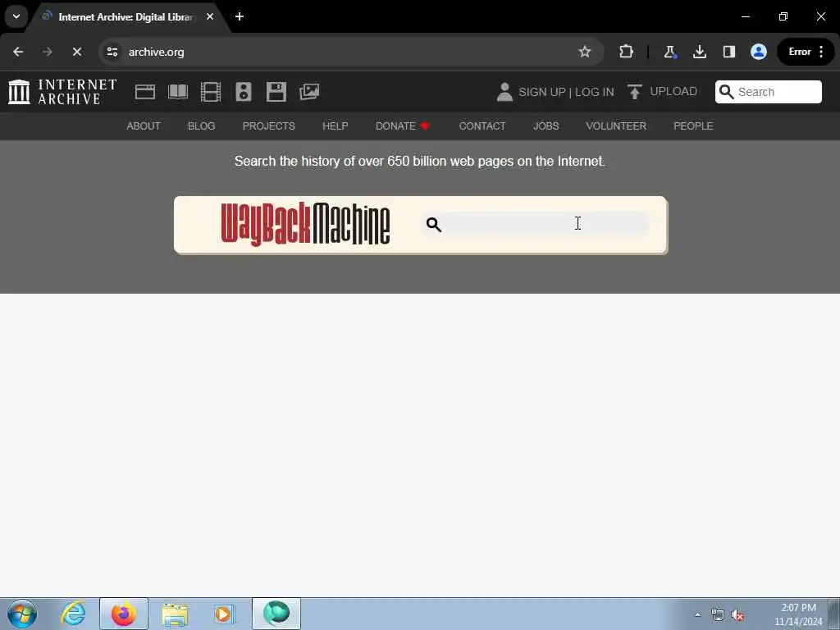Open the BLOG menu item
Screen dimensions: 840x630
click(x=202, y=126)
